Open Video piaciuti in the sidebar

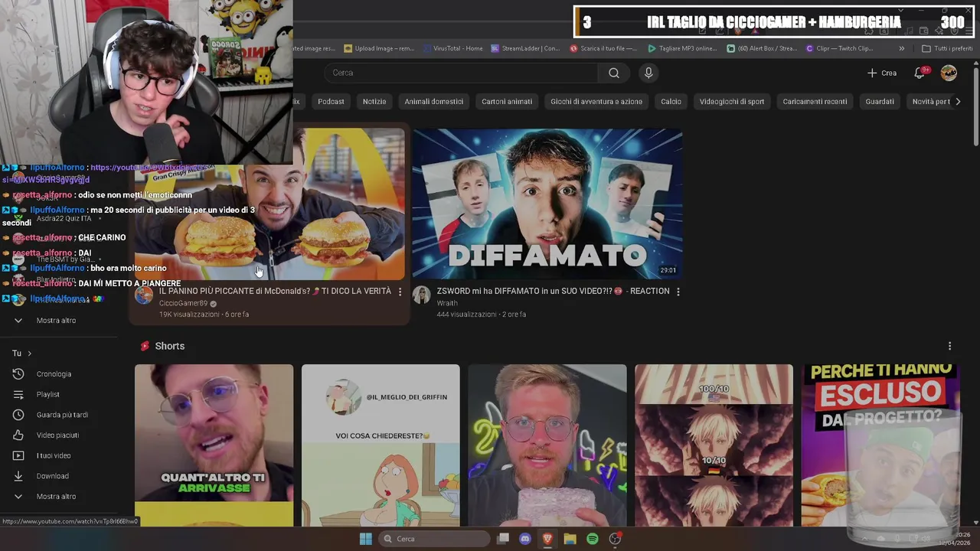pyautogui.click(x=57, y=435)
